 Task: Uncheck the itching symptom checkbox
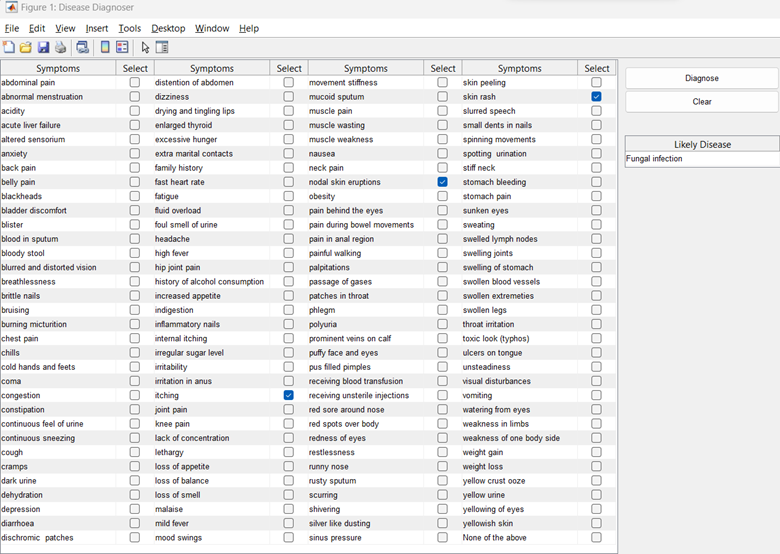[x=289, y=396]
